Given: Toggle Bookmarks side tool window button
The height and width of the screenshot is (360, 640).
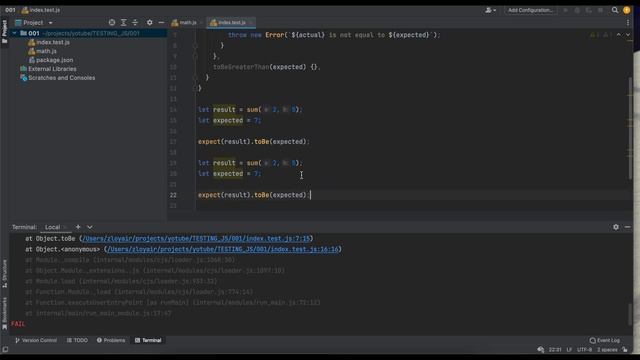Looking at the screenshot, I should [x=5, y=313].
